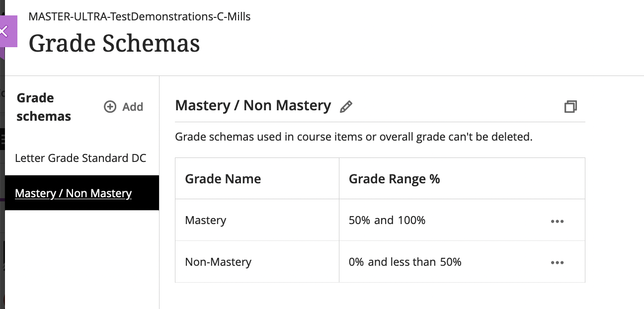Click the Add plus icon beside Grade schemas
644x309 pixels.
click(x=109, y=106)
